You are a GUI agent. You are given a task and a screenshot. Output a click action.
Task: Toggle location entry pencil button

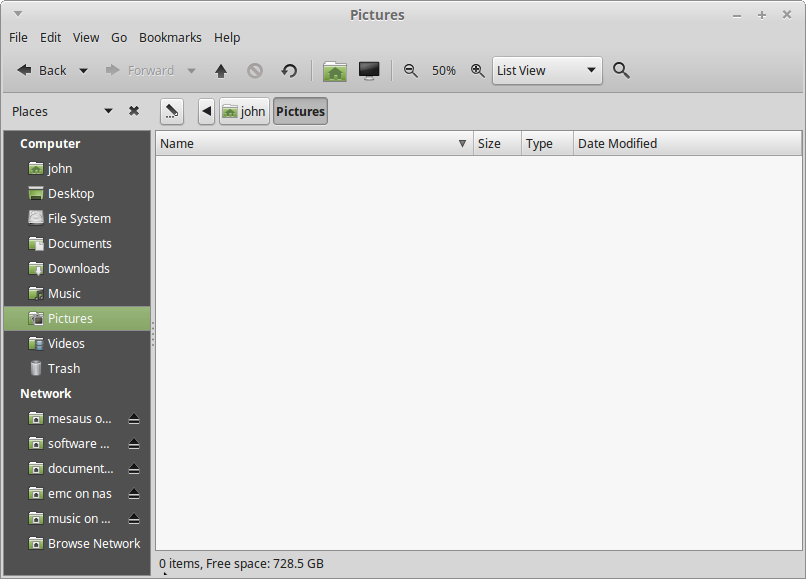pos(172,111)
